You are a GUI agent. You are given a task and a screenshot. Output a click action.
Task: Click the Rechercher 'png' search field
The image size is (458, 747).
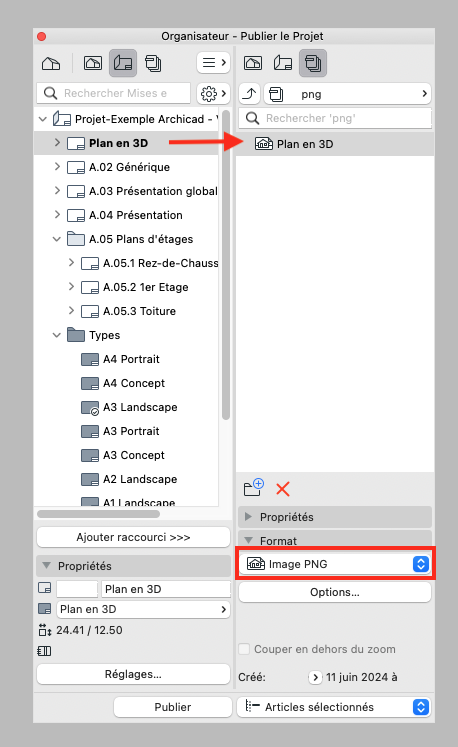(335, 118)
